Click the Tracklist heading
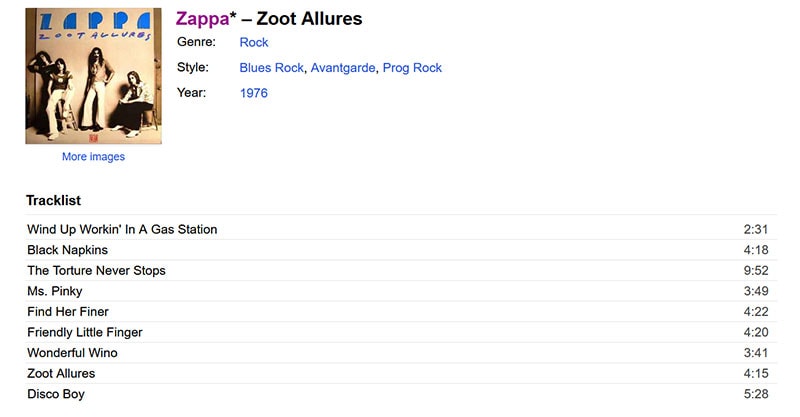The height and width of the screenshot is (417, 800). 54,200
